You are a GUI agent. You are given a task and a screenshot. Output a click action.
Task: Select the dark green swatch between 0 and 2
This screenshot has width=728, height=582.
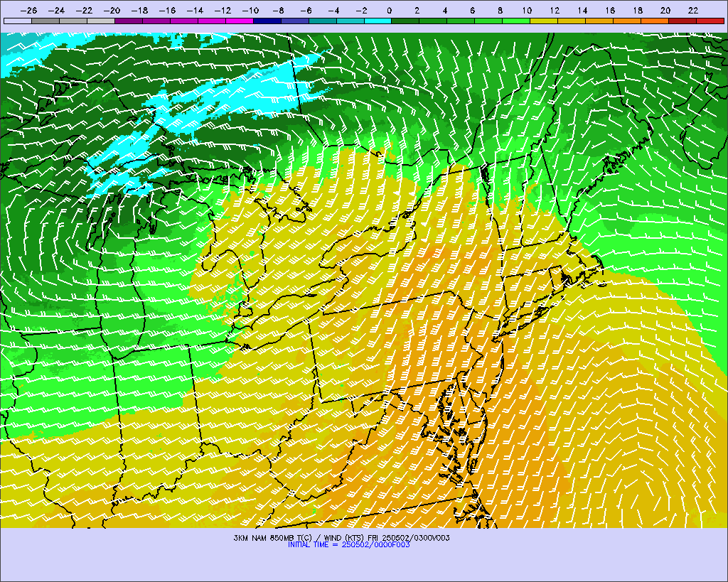click(x=405, y=21)
